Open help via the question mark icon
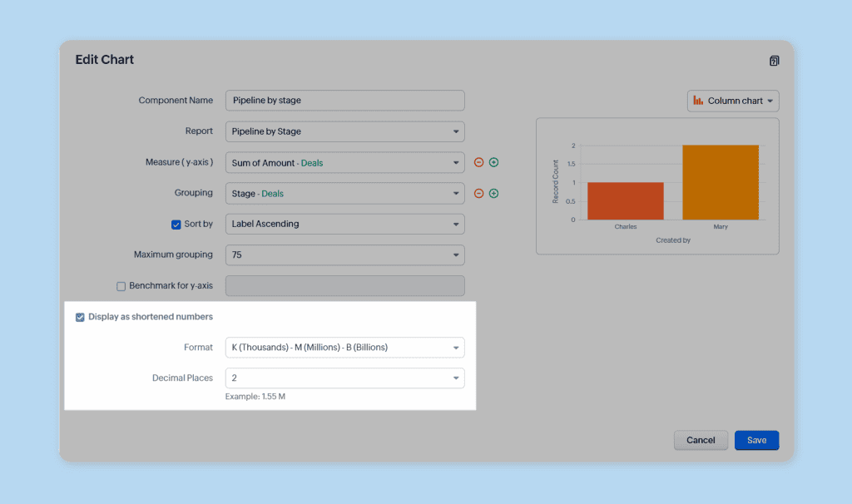The image size is (852, 504). pos(774,60)
